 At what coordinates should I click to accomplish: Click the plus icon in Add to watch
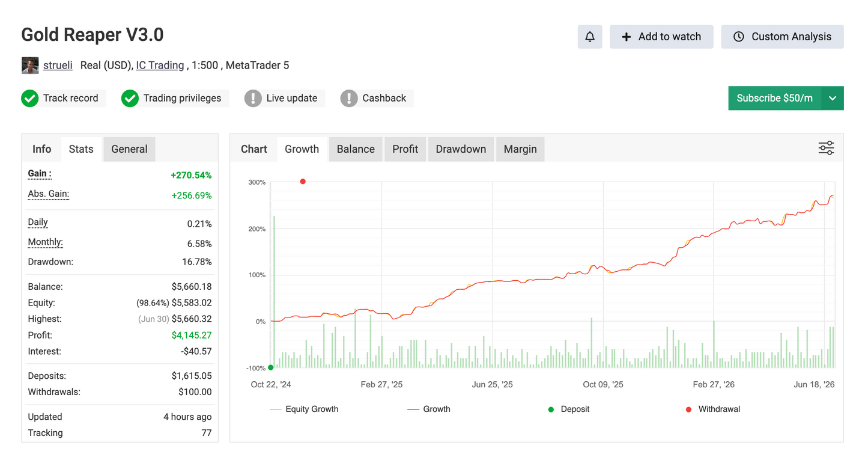tap(626, 37)
